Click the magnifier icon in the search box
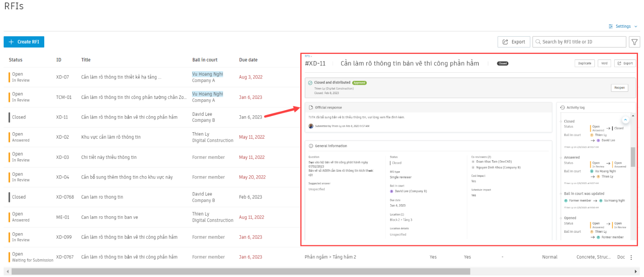This screenshot has width=644, height=277. [538, 42]
